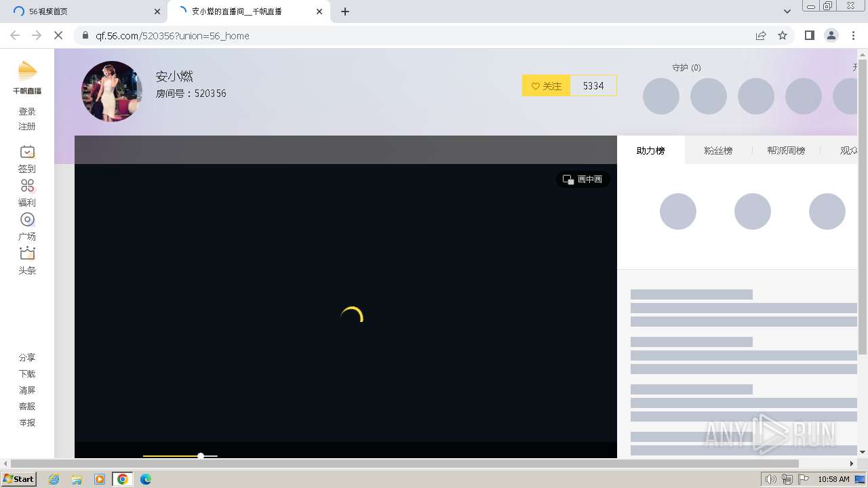Image resolution: width=868 pixels, height=488 pixels.
Task: Launch Microsoft Edge from taskbar
Action: pyautogui.click(x=145, y=479)
